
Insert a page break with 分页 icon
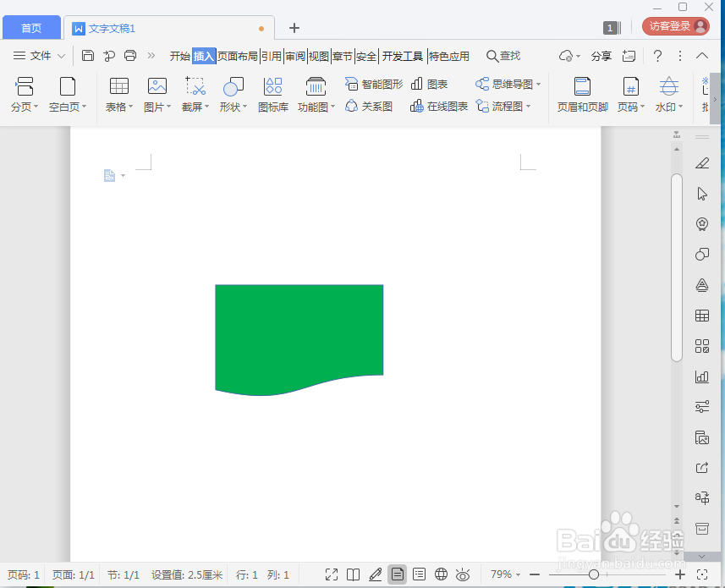coord(24,86)
